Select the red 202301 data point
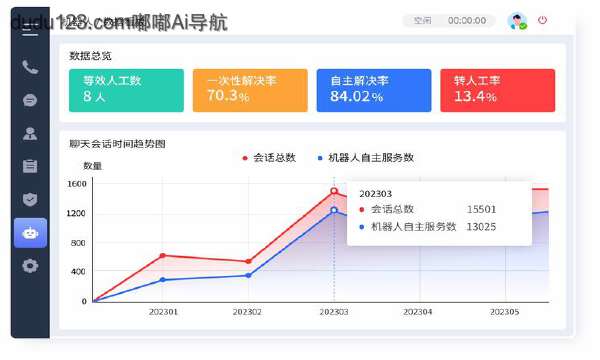600x360 pixels. coord(163,256)
